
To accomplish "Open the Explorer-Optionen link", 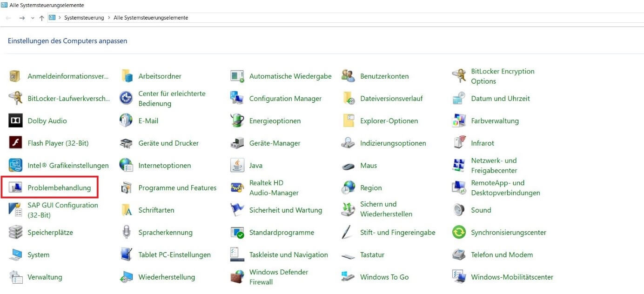I will [389, 120].
